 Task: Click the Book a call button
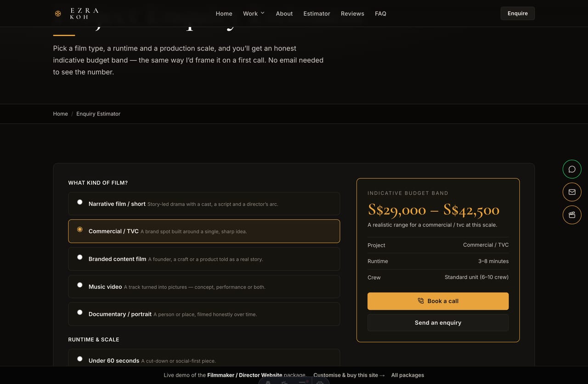438,301
